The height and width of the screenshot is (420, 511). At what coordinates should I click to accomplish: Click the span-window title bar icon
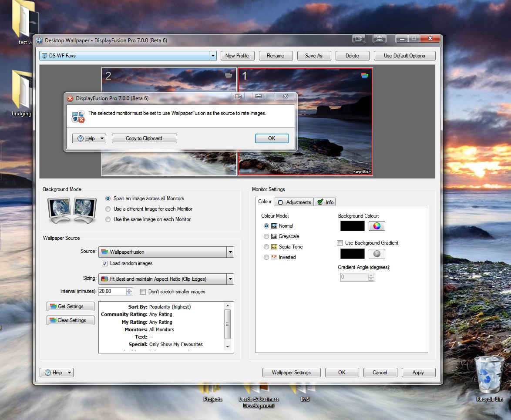tap(380, 39)
